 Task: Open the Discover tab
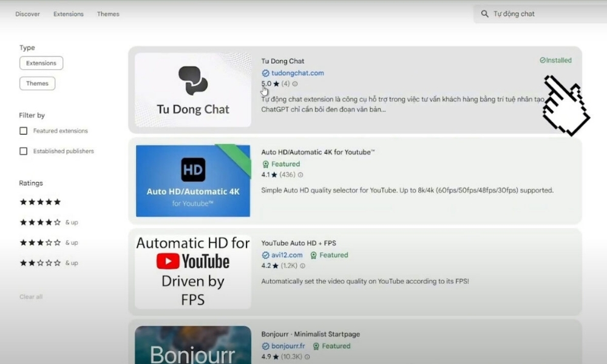point(27,14)
